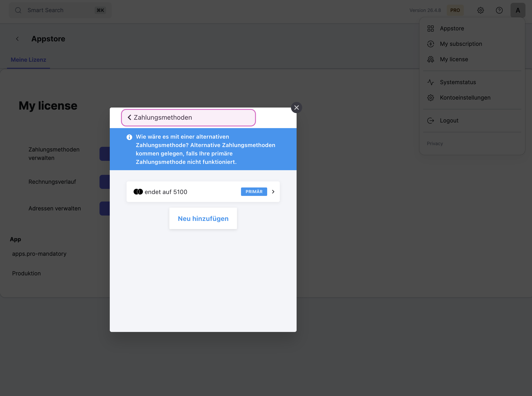Click the ⌘K shortcut badge
532x396 pixels.
(100, 10)
